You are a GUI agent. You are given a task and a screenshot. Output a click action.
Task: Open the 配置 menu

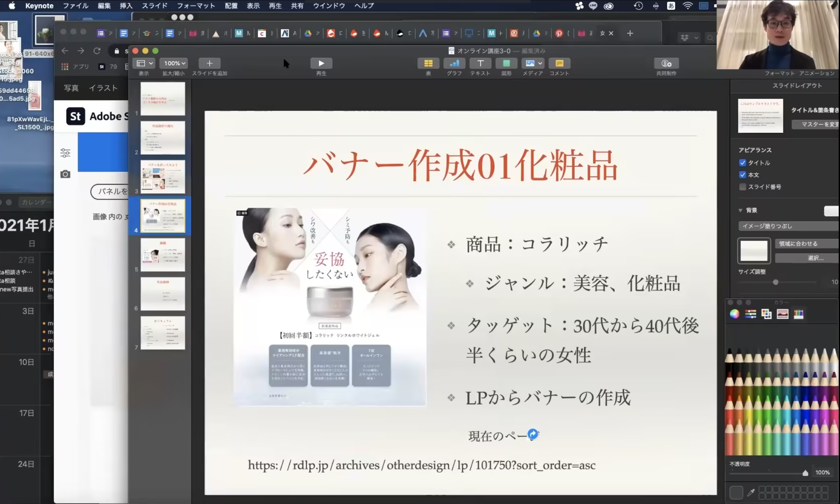pos(231,6)
